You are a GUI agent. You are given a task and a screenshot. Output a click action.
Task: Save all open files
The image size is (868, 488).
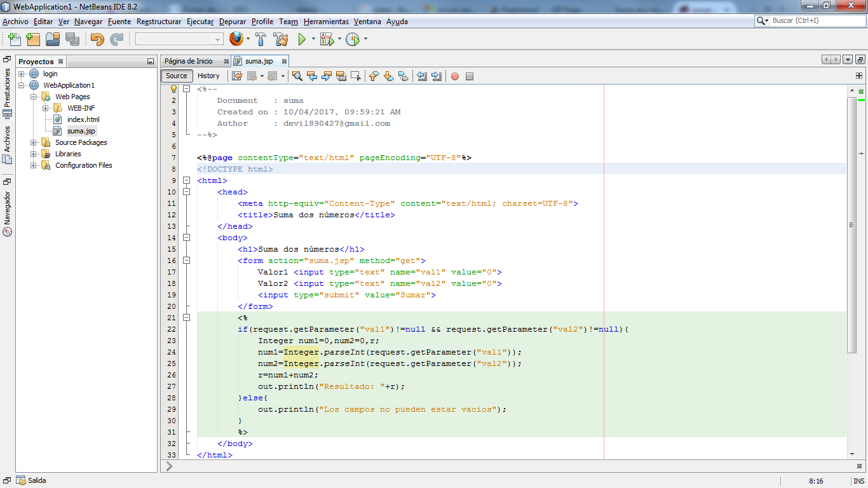point(72,39)
